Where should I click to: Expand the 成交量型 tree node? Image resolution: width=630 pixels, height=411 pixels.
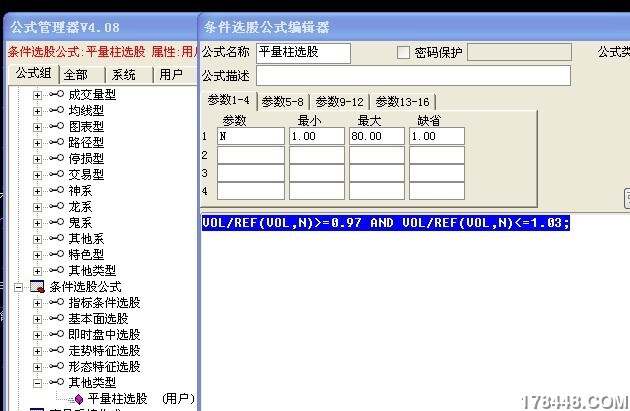tap(37, 95)
